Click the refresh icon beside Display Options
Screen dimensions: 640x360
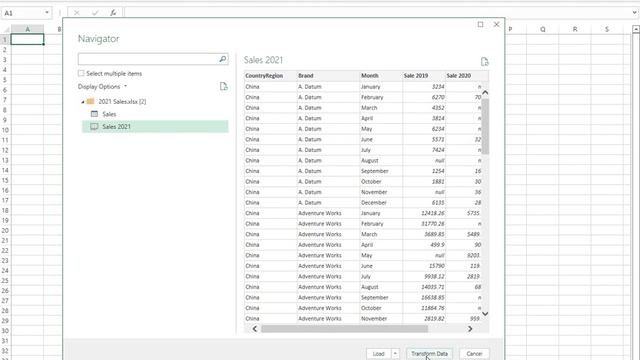pos(224,87)
